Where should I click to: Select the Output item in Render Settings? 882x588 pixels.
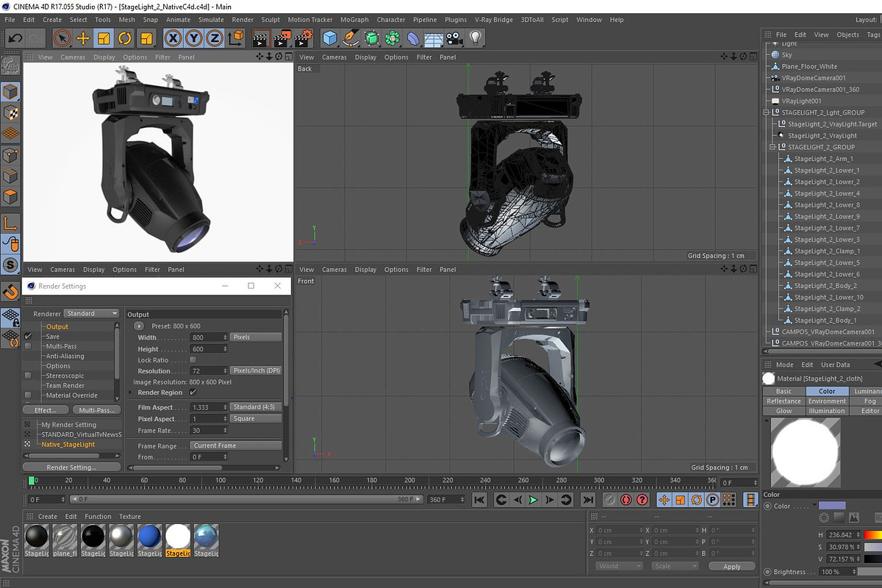click(57, 326)
